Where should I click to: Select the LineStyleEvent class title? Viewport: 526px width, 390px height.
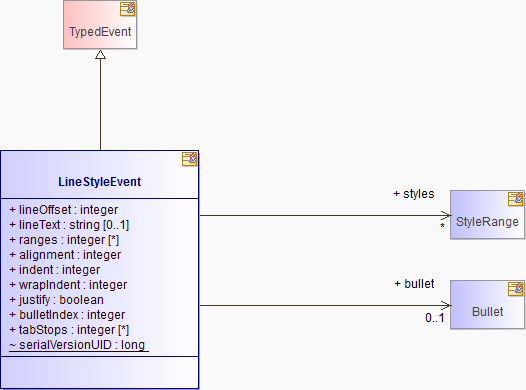pyautogui.click(x=100, y=182)
